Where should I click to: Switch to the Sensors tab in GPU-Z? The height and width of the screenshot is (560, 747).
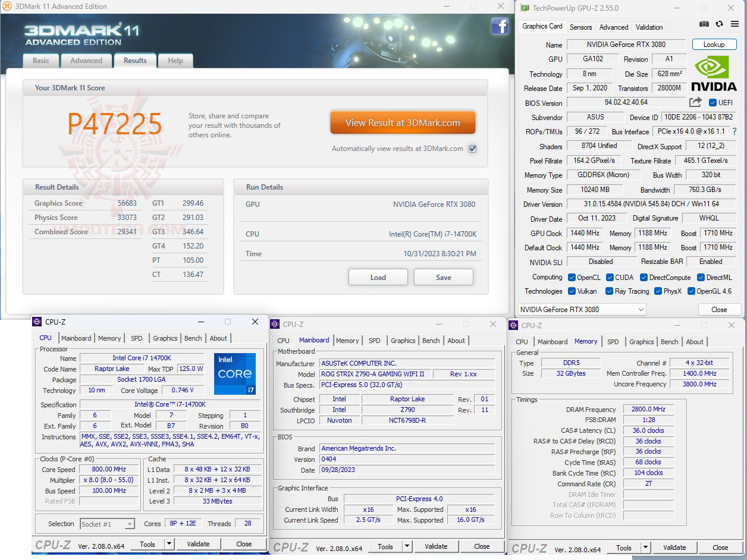point(580,27)
